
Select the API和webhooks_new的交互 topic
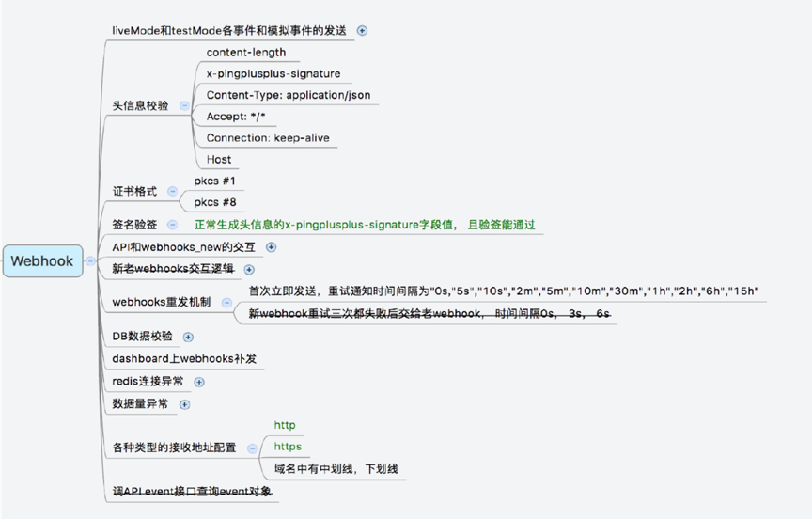(184, 247)
